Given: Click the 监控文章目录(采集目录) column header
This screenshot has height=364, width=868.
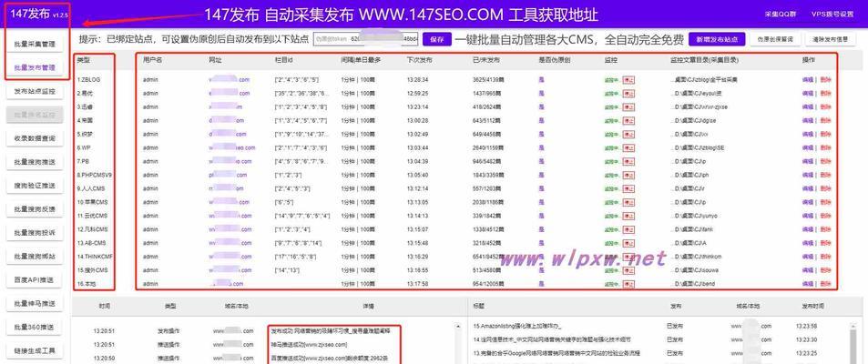Looking at the screenshot, I should click(705, 58).
